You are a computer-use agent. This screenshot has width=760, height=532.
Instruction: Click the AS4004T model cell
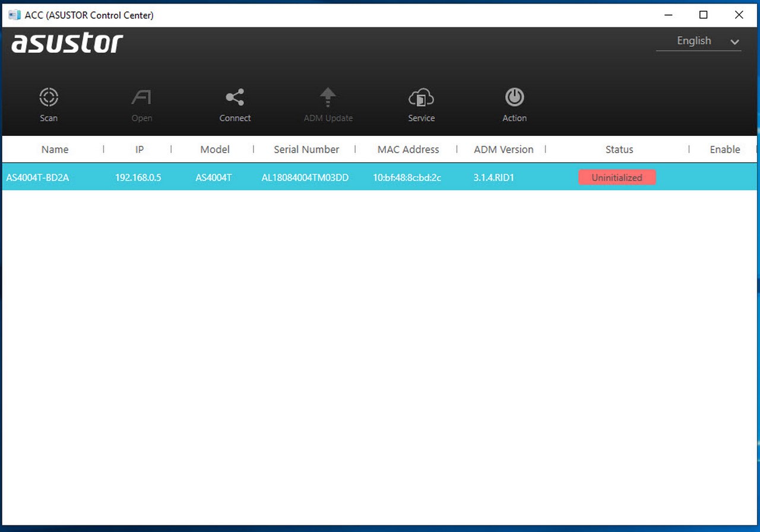click(214, 178)
